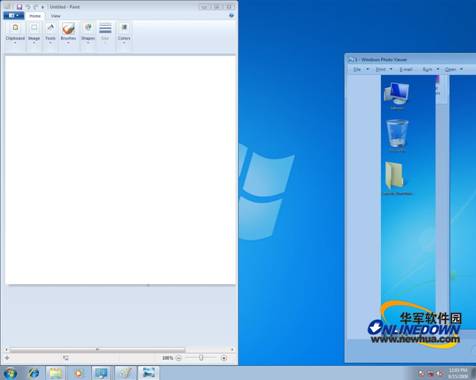
Task: Expand the Brushes dropdown arrow
Action: click(x=68, y=43)
